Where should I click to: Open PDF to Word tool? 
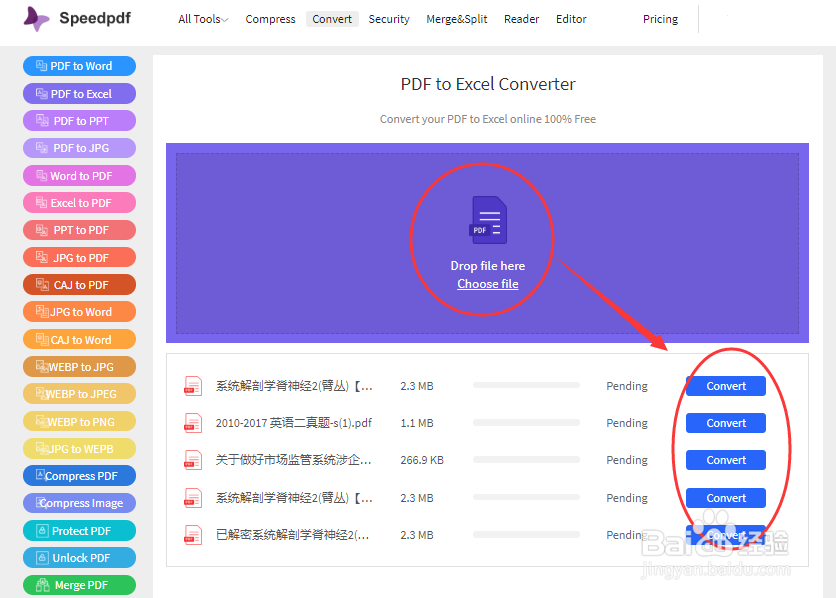pyautogui.click(x=79, y=66)
